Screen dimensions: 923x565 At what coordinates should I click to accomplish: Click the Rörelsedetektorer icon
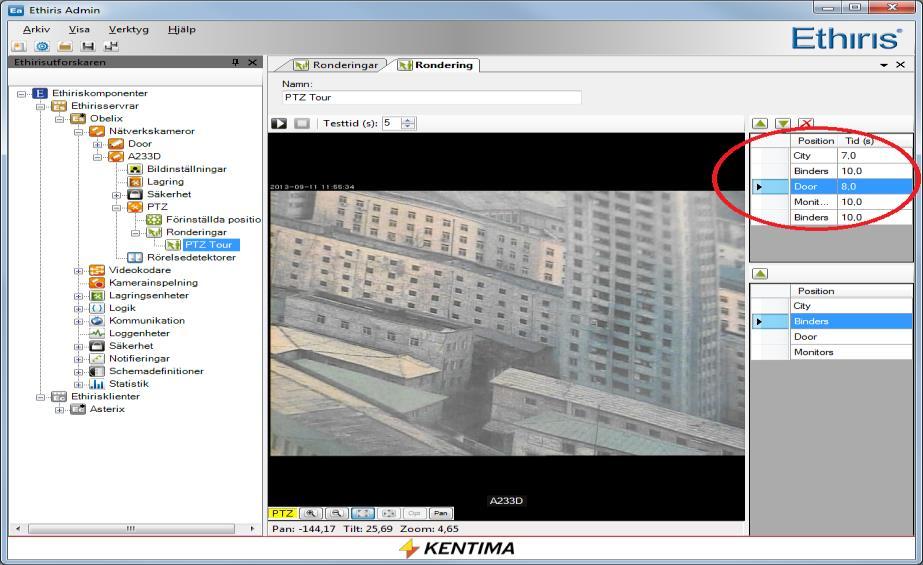[135, 257]
